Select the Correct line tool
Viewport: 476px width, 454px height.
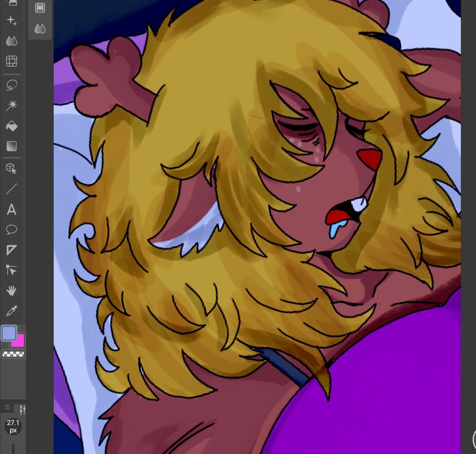click(11, 271)
